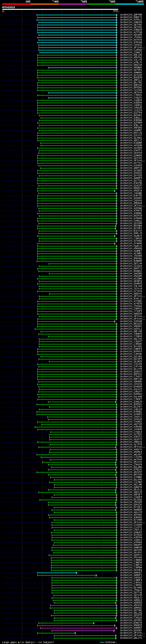Click label UniRef100_C8X832

point(131,45)
